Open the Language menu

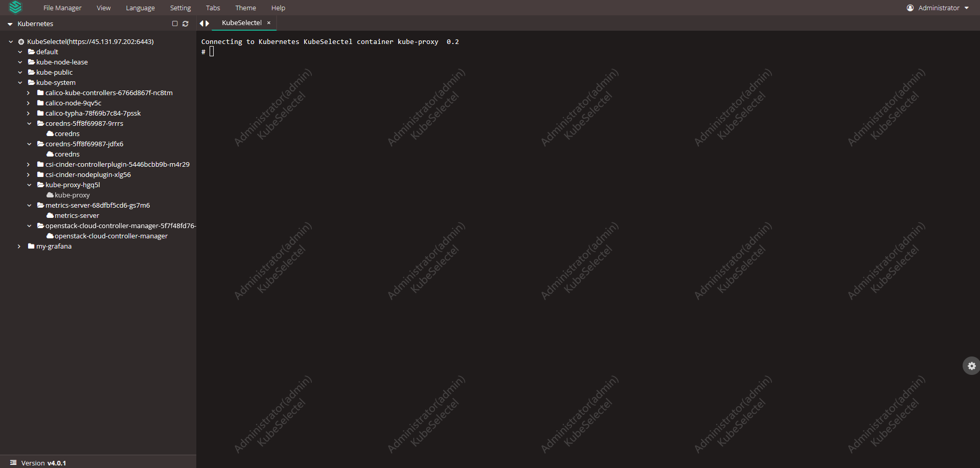coord(141,8)
